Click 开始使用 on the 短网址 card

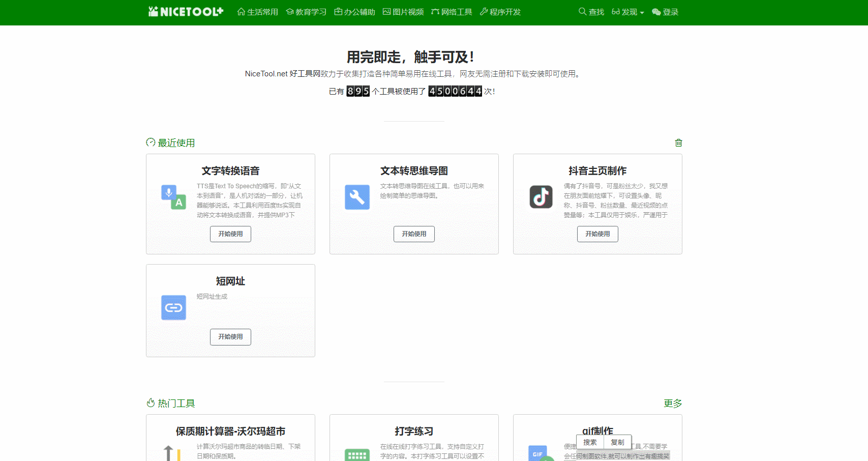230,337
